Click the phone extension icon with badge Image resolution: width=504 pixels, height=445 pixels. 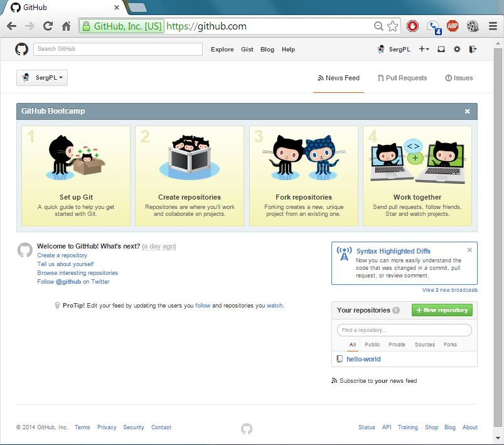[x=434, y=27]
